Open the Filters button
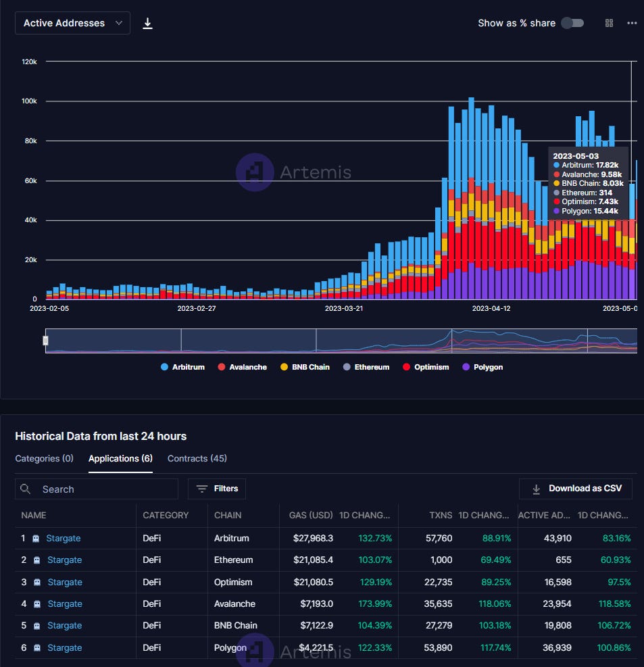The image size is (644, 667). click(217, 489)
